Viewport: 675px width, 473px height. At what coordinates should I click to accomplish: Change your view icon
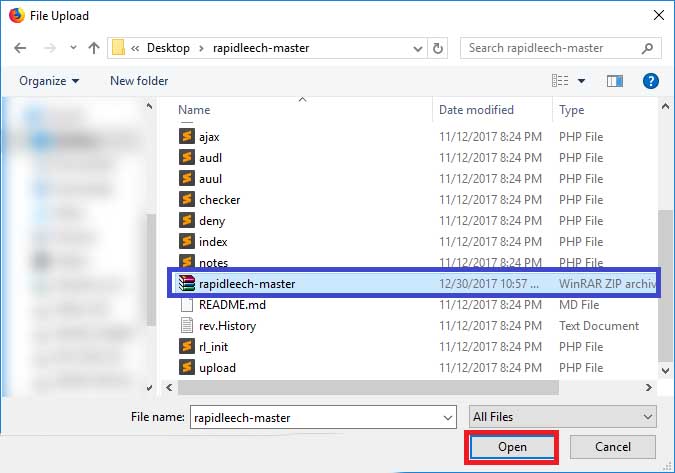click(x=560, y=80)
